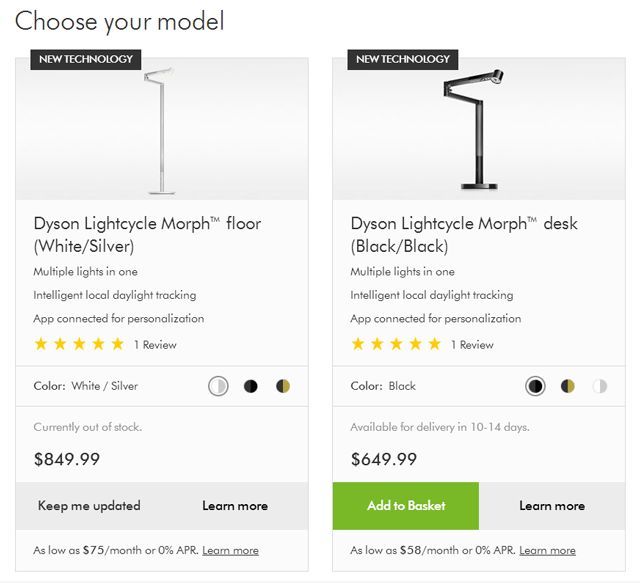
Task: Click Keep me updated button
Action: (89, 506)
